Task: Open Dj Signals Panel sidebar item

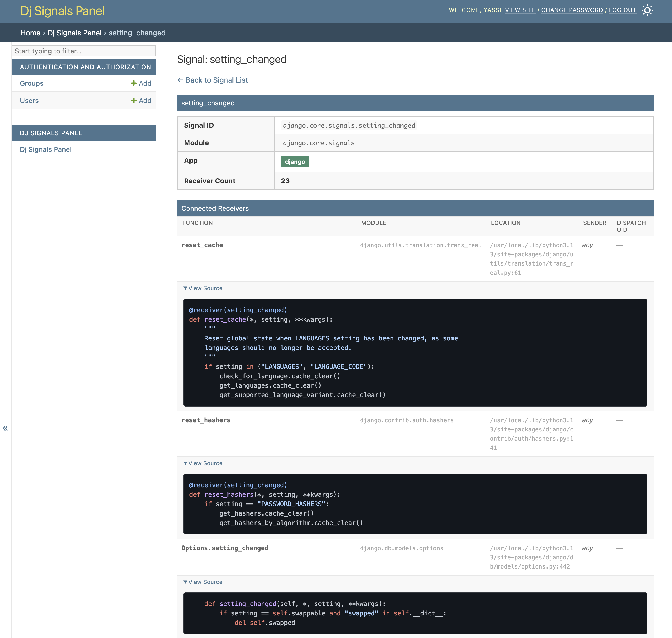Action: pyautogui.click(x=46, y=149)
